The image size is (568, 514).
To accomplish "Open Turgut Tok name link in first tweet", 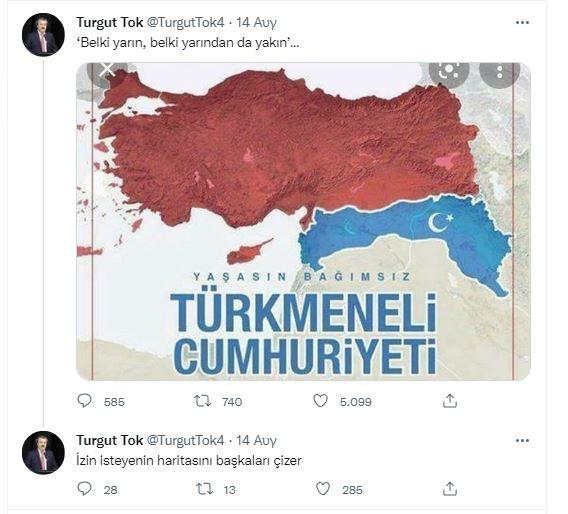I will [109, 22].
